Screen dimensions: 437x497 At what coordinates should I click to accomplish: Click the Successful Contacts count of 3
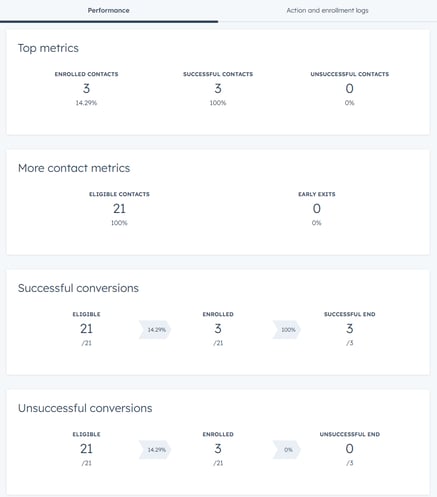click(218, 88)
